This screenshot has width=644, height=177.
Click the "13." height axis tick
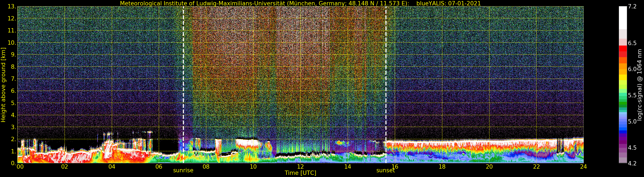[12, 6]
